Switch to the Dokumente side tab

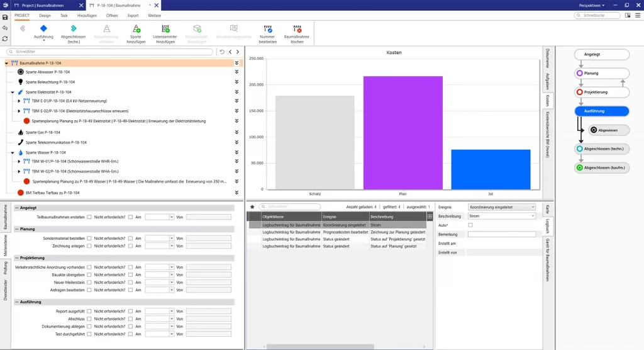coord(548,57)
